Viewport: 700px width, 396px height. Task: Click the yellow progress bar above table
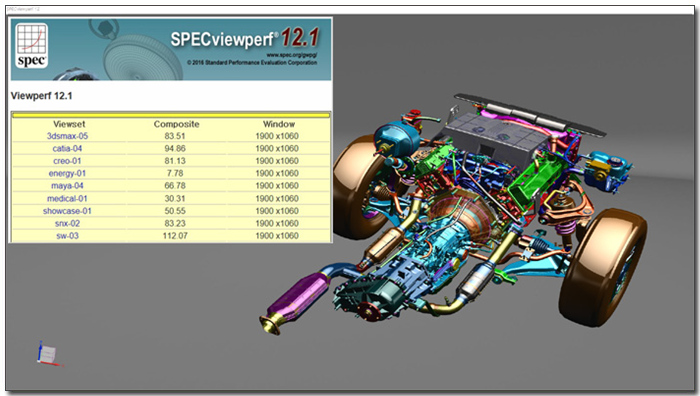[171, 115]
